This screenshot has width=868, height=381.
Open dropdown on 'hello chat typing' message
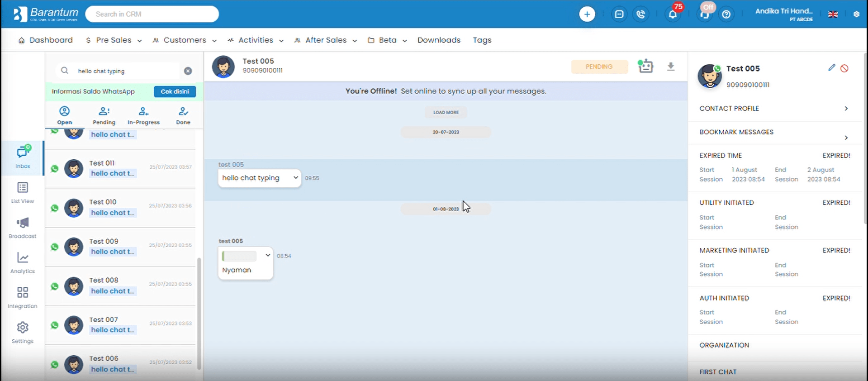coord(295,178)
